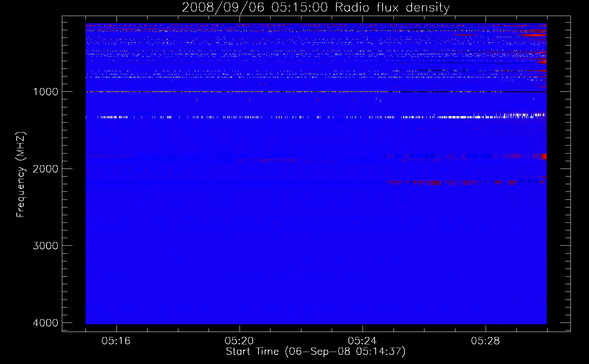This screenshot has width=589, height=364.
Task: Click the 'Start Time (06-Sep-08 05:14:37)' label
Action: [316, 352]
